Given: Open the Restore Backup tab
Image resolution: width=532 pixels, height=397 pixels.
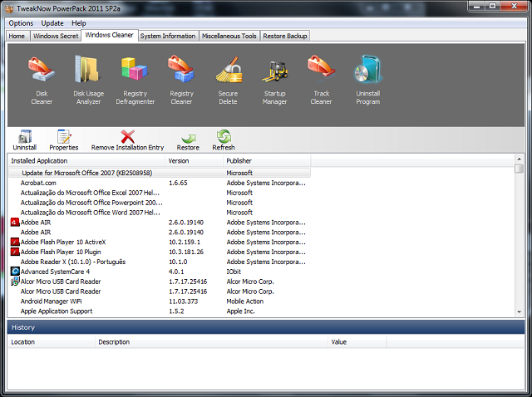Looking at the screenshot, I should click(285, 36).
